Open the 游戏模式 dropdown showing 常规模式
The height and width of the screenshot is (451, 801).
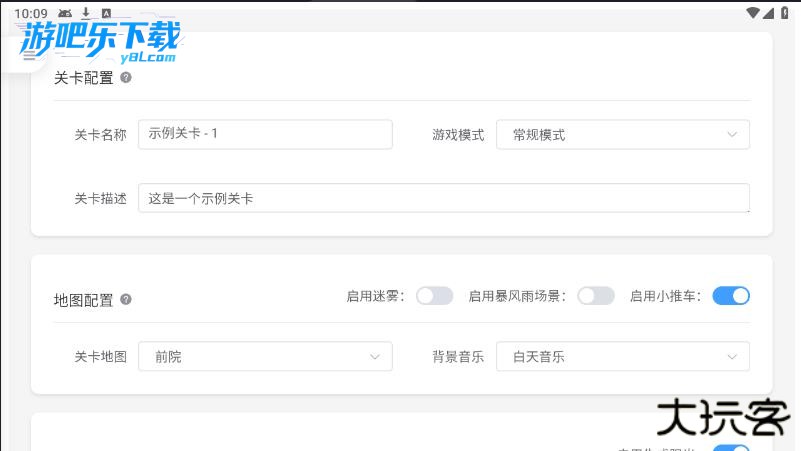(x=623, y=135)
